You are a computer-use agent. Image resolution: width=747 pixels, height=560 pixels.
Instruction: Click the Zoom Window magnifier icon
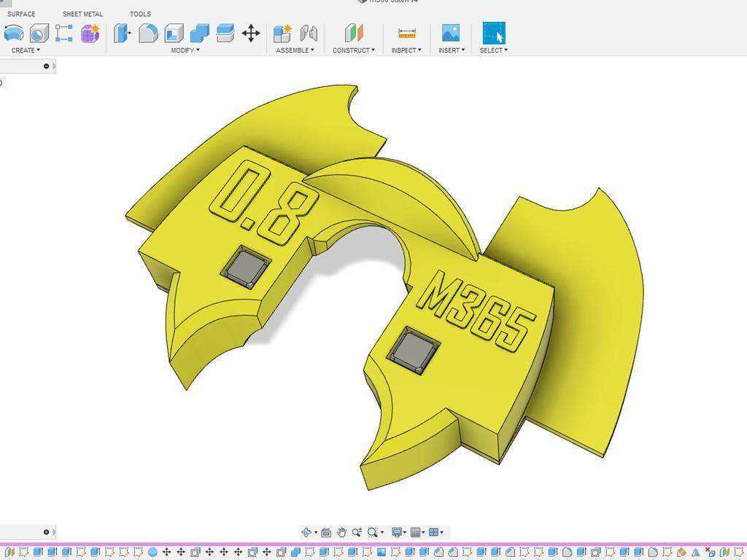click(x=373, y=532)
